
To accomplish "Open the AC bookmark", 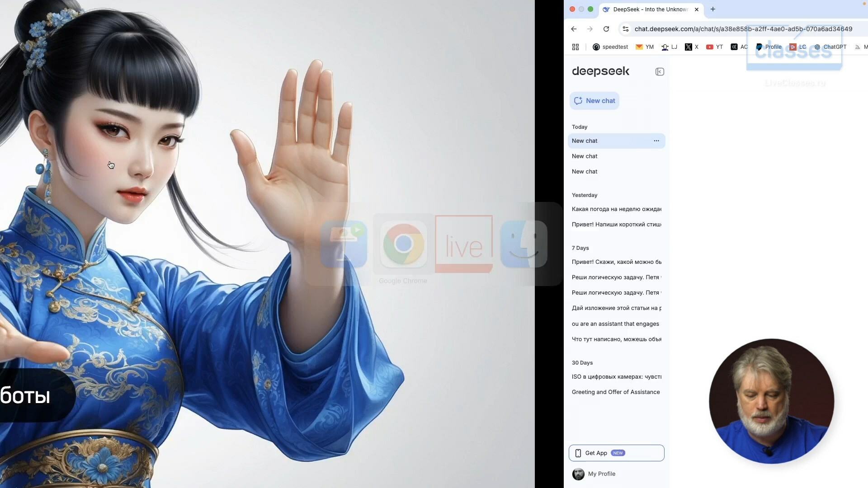I will coord(739,47).
